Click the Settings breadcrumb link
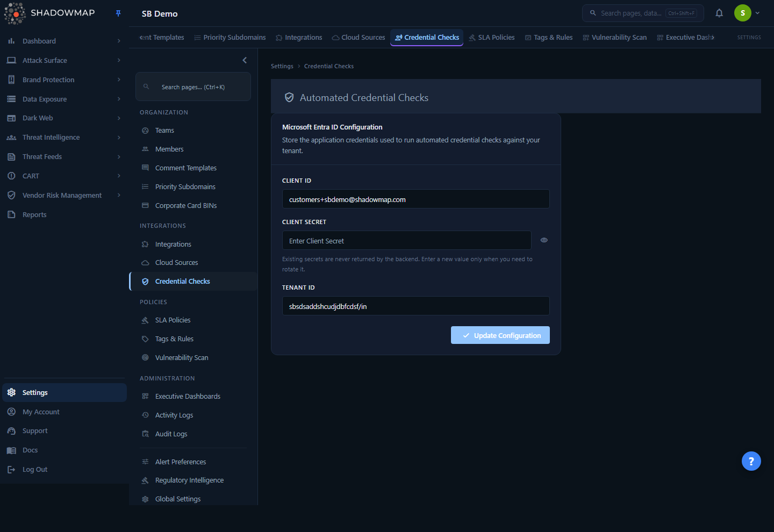The image size is (774, 532). [282, 66]
